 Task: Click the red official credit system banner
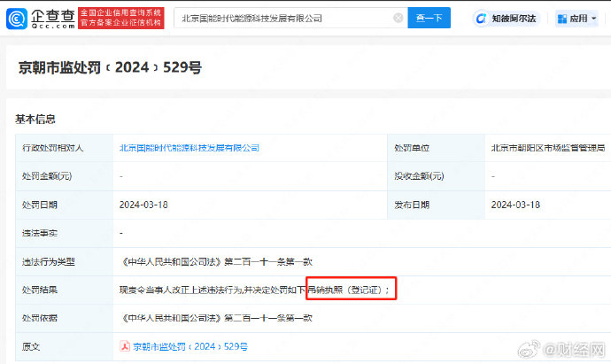(x=121, y=19)
